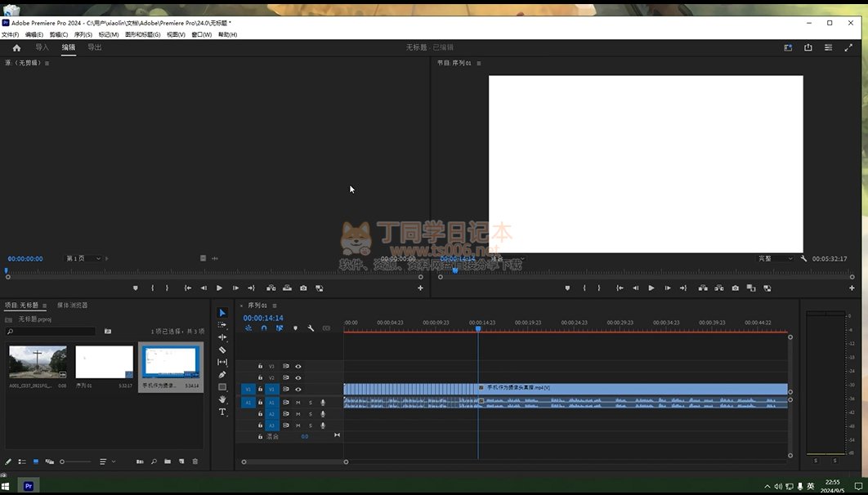Click the trash icon in Project panel

(195, 462)
